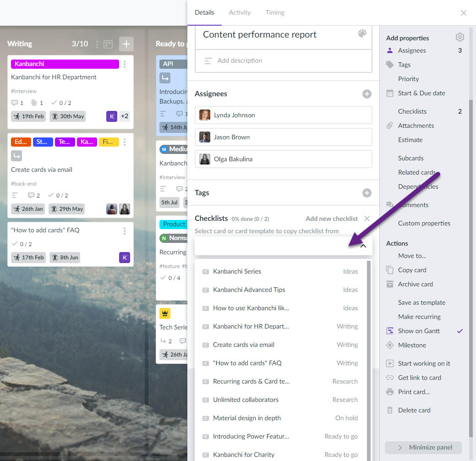The width and height of the screenshot is (476, 461).
Task: Add a new card to Writing list
Action: click(126, 44)
